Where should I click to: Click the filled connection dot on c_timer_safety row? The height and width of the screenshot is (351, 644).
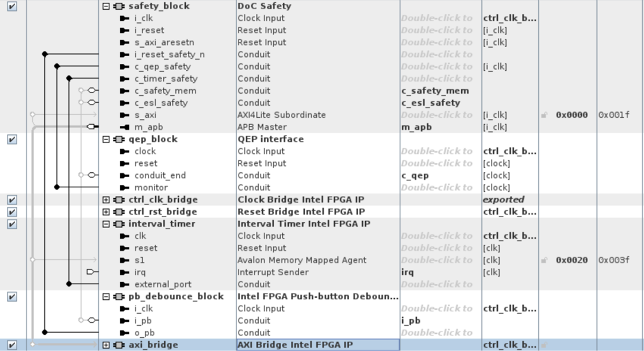click(69, 78)
